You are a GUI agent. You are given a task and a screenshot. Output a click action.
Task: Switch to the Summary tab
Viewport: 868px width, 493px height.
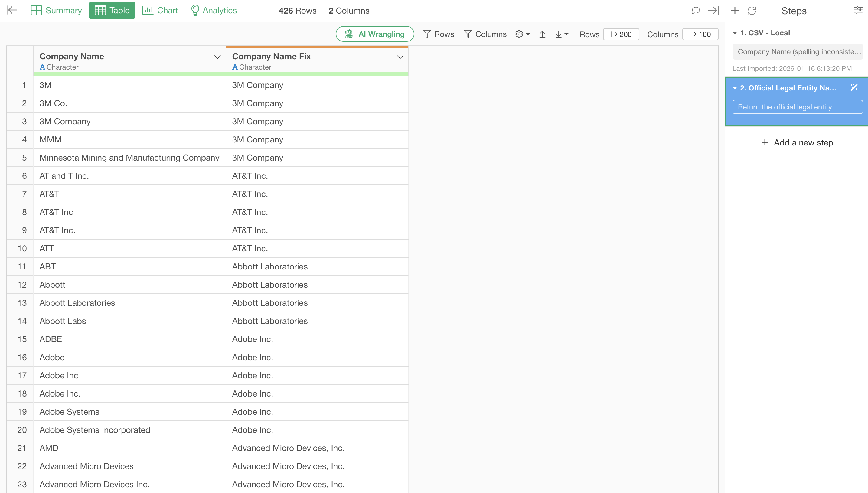pos(56,11)
